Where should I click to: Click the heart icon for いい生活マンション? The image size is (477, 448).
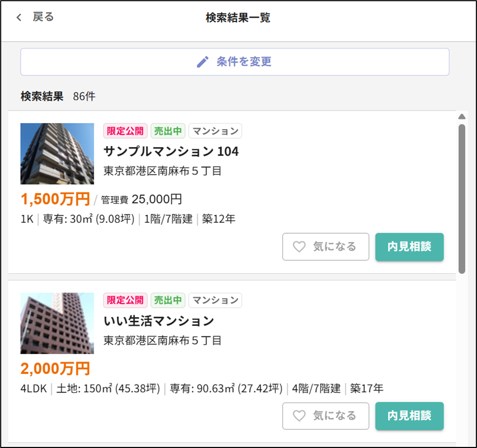tap(299, 416)
